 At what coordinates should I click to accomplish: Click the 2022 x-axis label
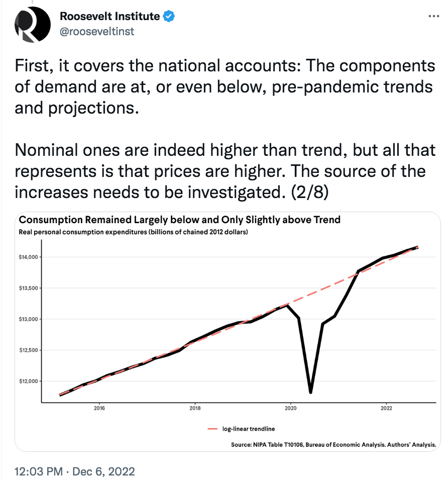[386, 408]
